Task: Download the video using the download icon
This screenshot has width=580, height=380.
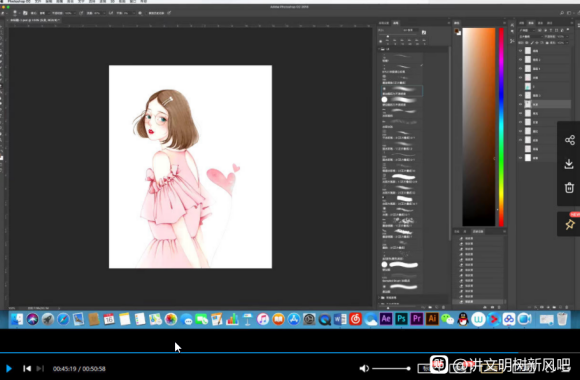Action: [569, 164]
